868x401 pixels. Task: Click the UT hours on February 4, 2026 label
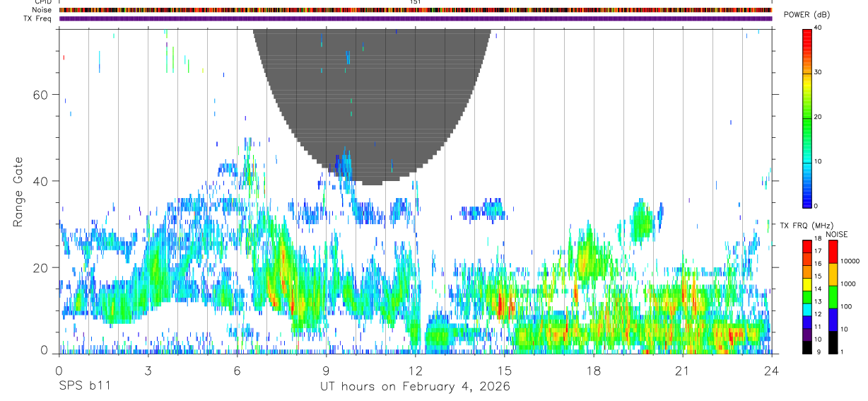[415, 387]
